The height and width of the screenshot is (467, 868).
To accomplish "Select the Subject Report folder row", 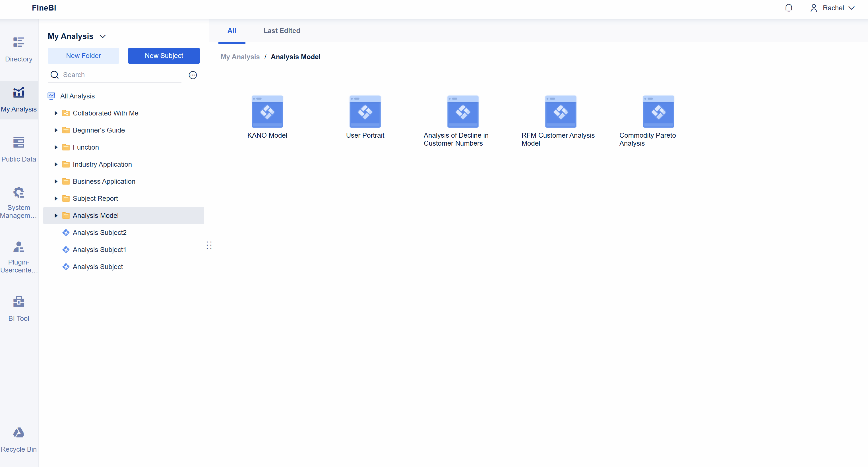I will (x=123, y=199).
